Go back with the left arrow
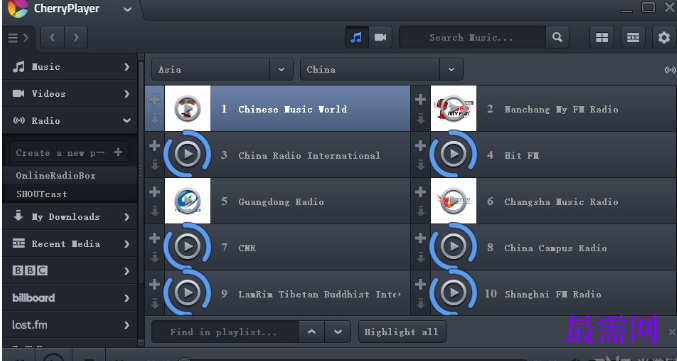This screenshot has height=361, width=677. click(x=53, y=38)
